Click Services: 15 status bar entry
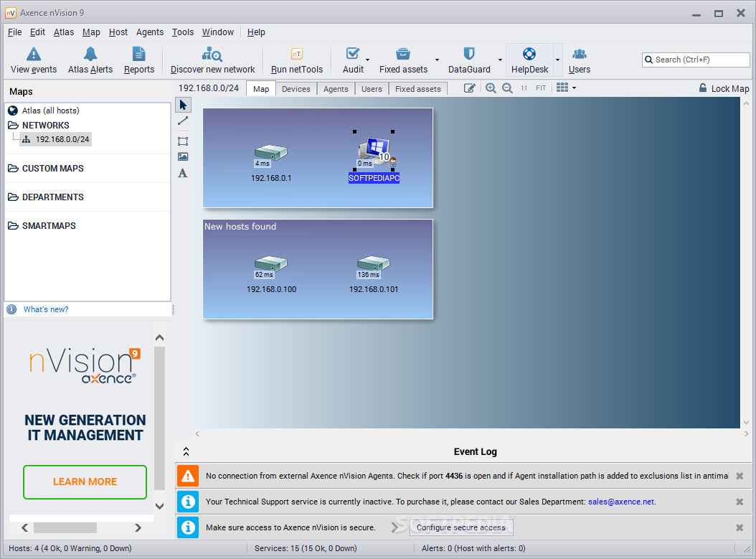 (x=306, y=548)
